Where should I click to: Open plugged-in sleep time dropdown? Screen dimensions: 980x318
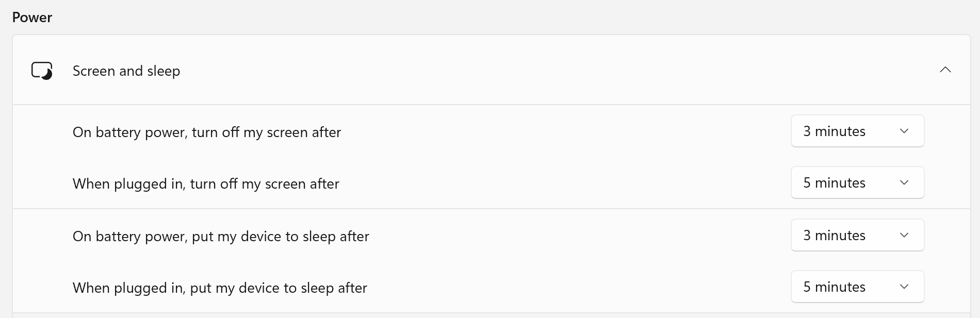[x=857, y=287]
